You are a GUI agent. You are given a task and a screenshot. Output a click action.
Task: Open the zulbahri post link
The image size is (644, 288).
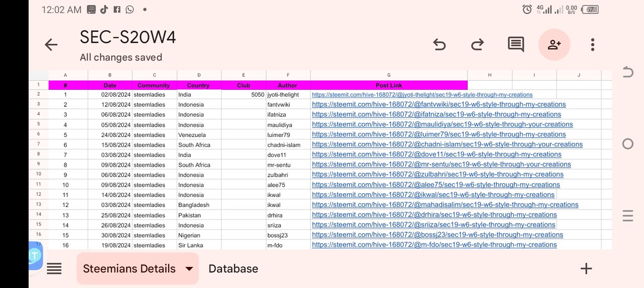tap(438, 175)
